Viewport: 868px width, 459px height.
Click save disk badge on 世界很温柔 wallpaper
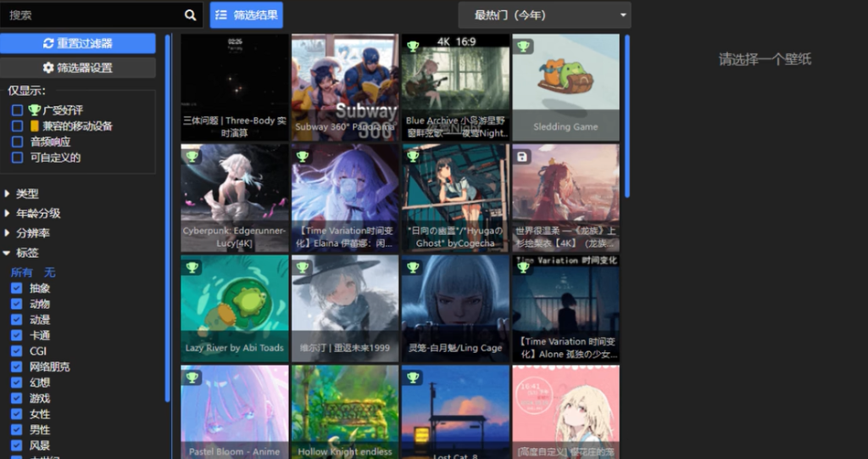pos(523,157)
